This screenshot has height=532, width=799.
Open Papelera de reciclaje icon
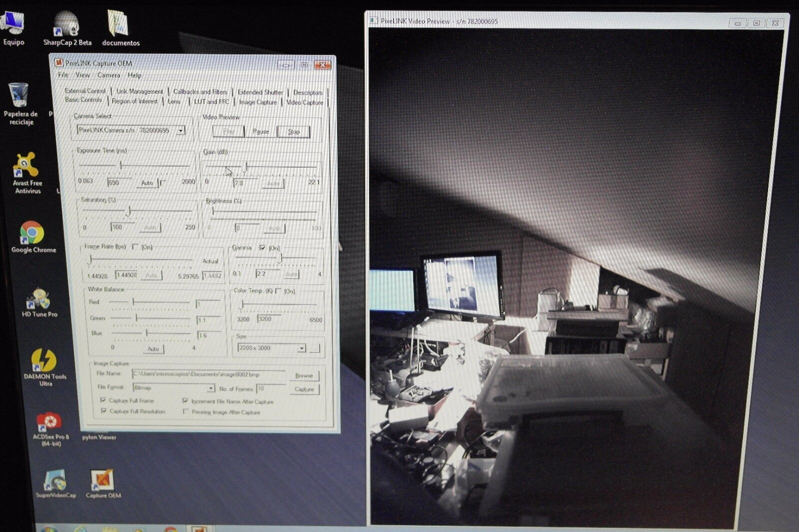20,104
